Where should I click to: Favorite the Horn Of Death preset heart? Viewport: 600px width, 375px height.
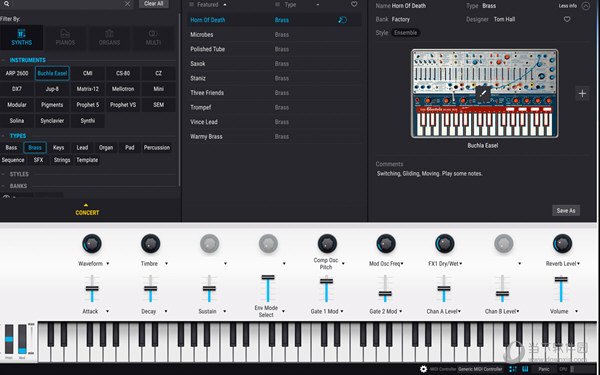pos(567,19)
